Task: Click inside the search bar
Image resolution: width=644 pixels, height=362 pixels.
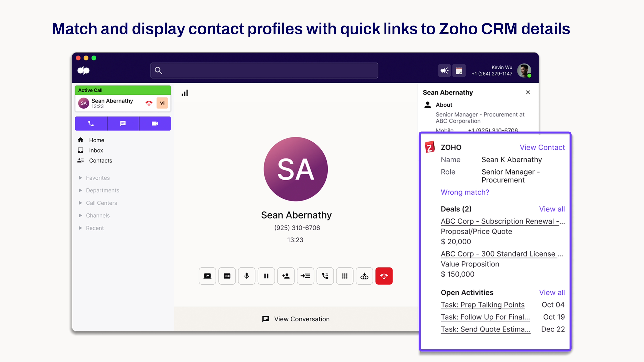Action: (x=264, y=70)
